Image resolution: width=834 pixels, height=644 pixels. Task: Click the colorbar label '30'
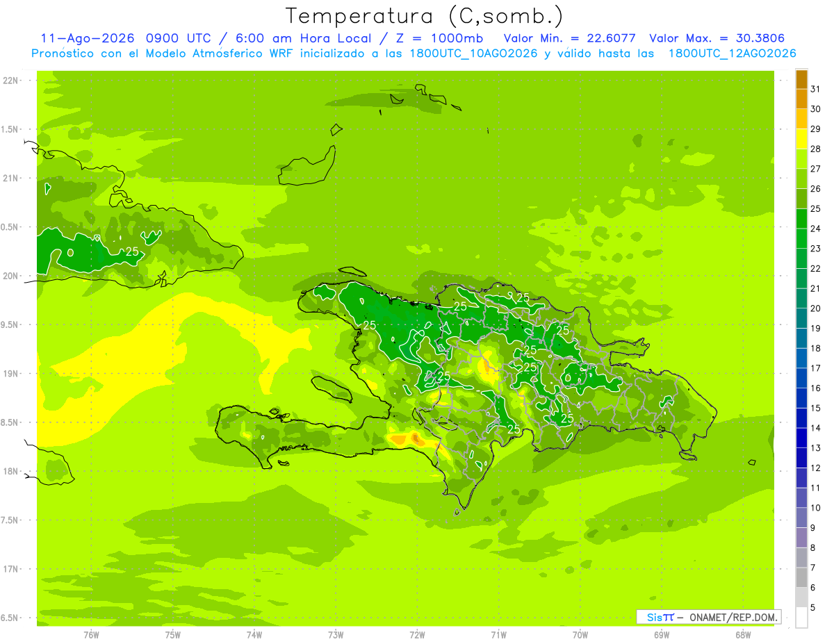(x=815, y=109)
